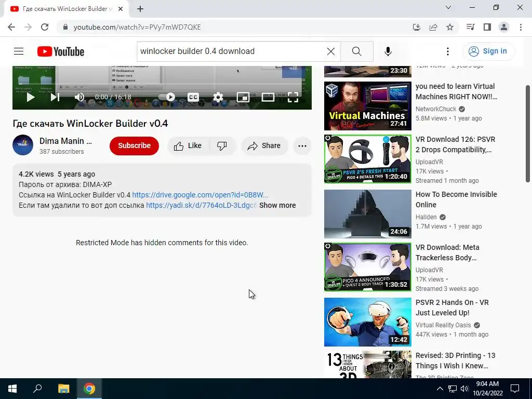Click the install app icon in address bar

[x=416, y=27]
